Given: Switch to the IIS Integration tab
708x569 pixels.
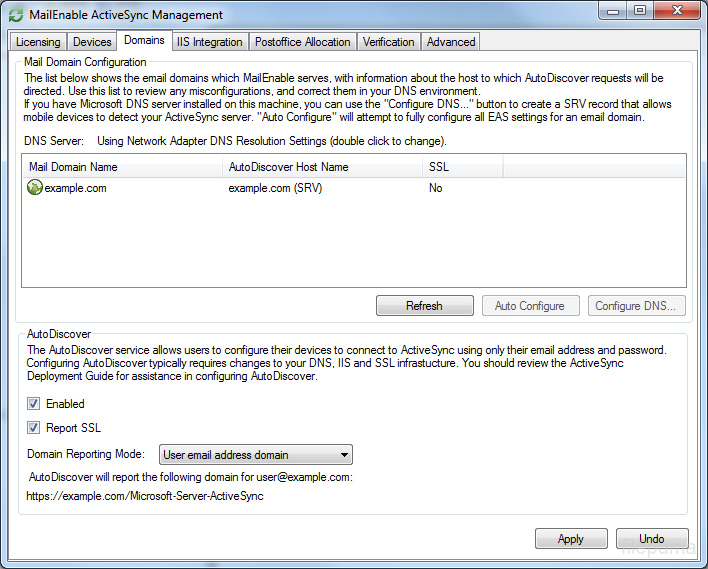Looking at the screenshot, I should pyautogui.click(x=209, y=42).
